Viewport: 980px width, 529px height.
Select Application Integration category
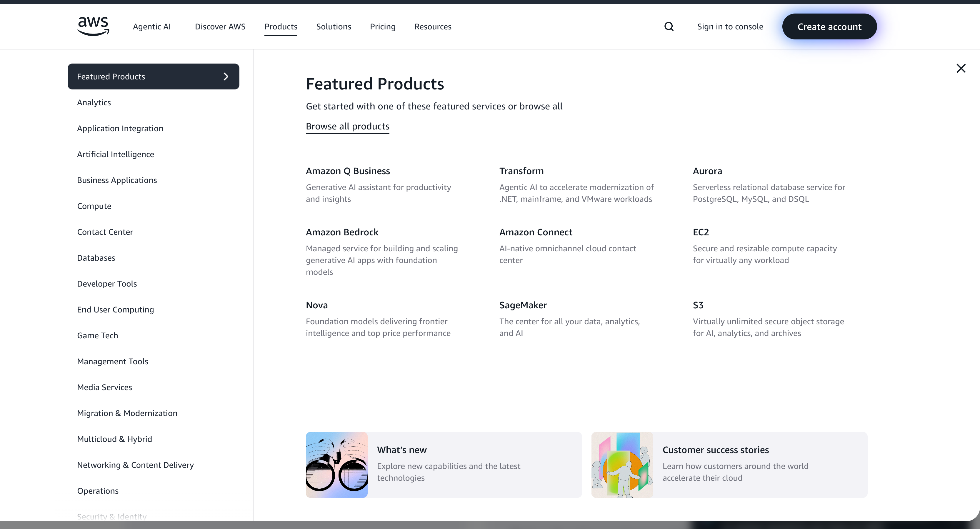tap(120, 129)
